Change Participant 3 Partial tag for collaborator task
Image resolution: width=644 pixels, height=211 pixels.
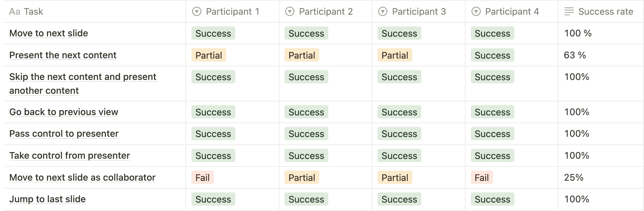(x=395, y=178)
